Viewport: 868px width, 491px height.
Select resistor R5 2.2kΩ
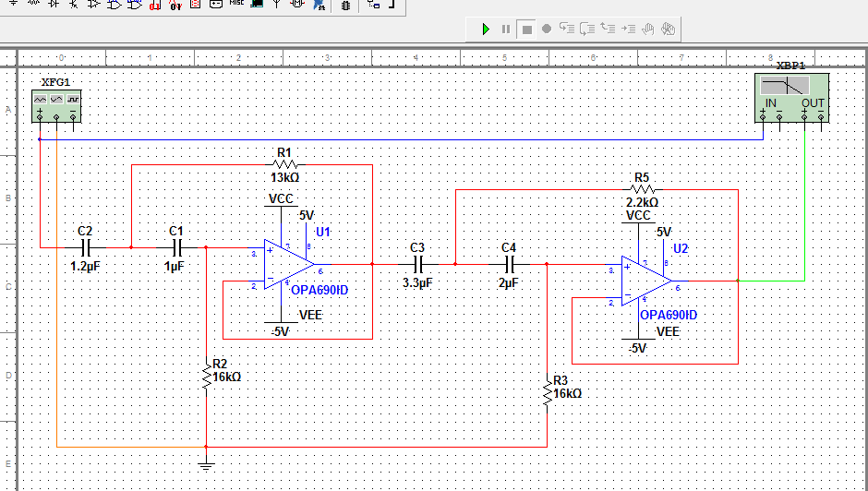coord(642,189)
